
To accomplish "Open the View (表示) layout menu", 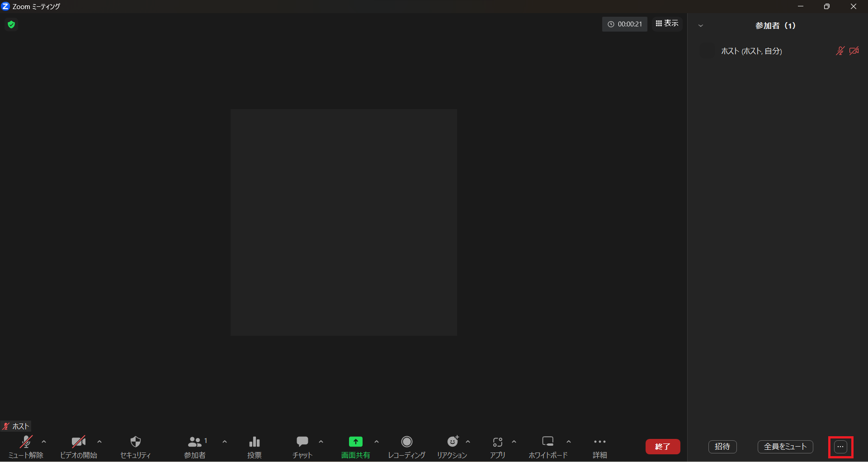I will tap(667, 24).
